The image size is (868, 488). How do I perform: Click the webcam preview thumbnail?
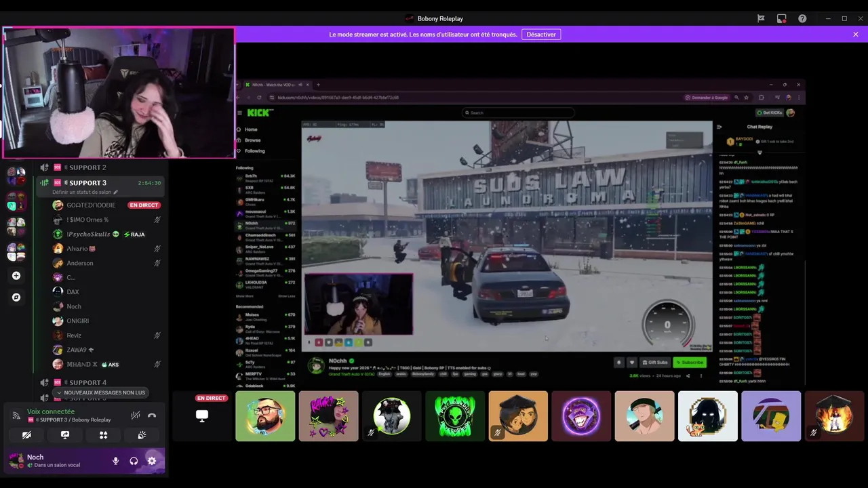click(x=119, y=93)
